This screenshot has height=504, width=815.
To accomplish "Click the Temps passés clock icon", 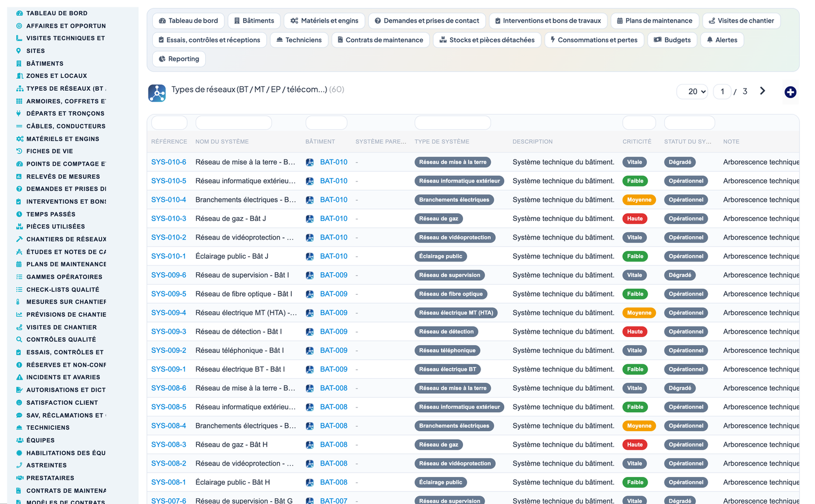I will 19,214.
